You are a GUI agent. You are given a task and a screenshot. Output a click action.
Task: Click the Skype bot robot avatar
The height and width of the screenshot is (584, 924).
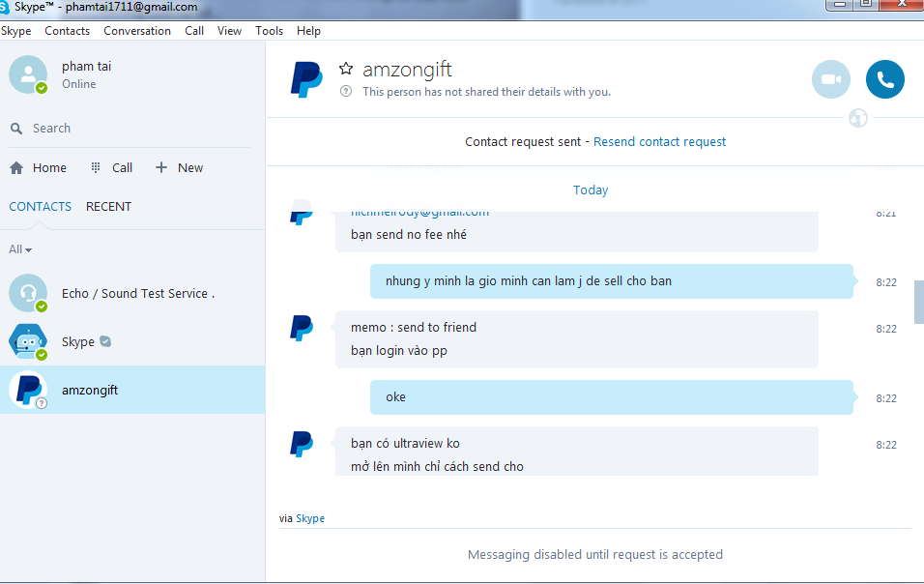pyautogui.click(x=28, y=341)
